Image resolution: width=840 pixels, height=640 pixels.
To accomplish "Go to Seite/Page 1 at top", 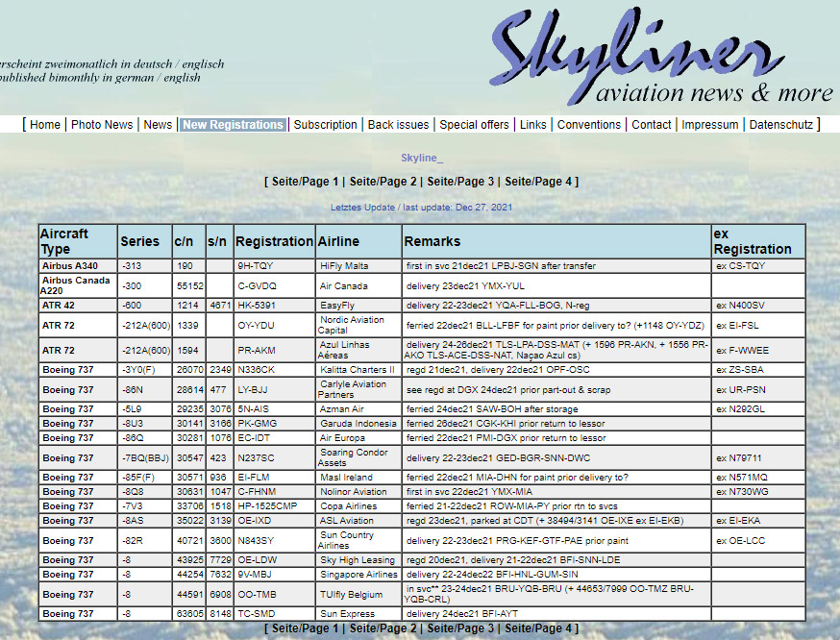I will pos(306,182).
